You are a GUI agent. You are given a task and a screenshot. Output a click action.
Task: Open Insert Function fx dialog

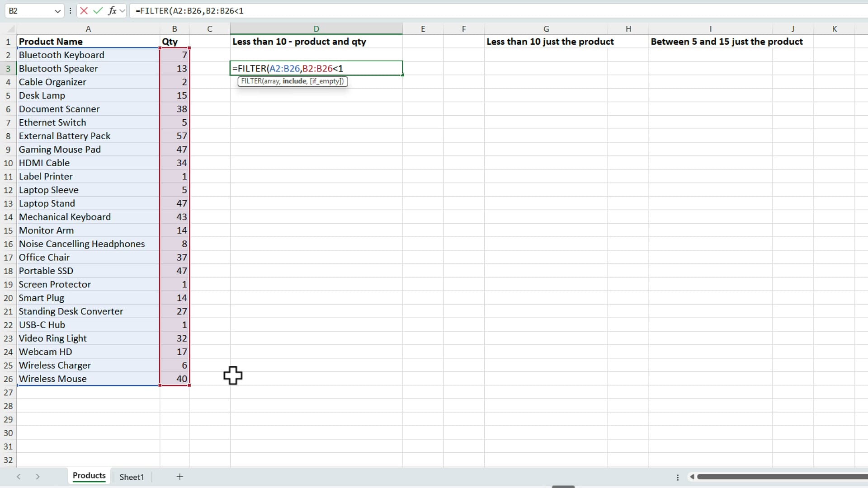coord(112,10)
